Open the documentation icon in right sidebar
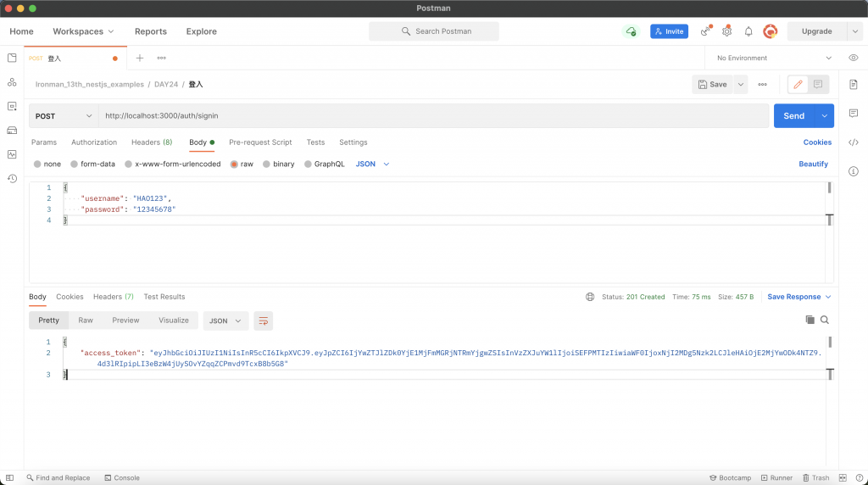This screenshot has height=485, width=868. [853, 85]
